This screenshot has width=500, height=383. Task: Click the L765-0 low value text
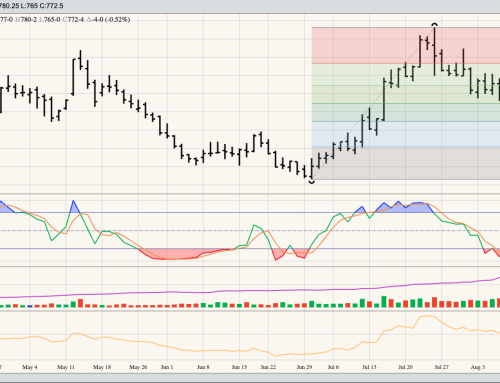(x=50, y=20)
